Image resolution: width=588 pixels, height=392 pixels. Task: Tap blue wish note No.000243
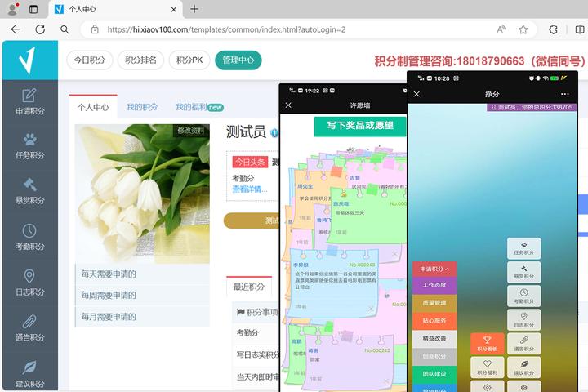point(333,283)
